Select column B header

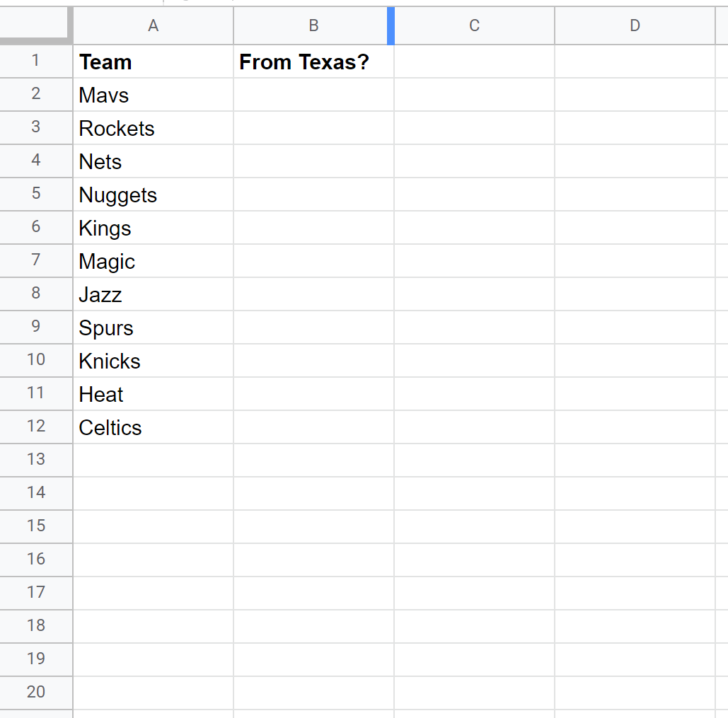point(313,26)
